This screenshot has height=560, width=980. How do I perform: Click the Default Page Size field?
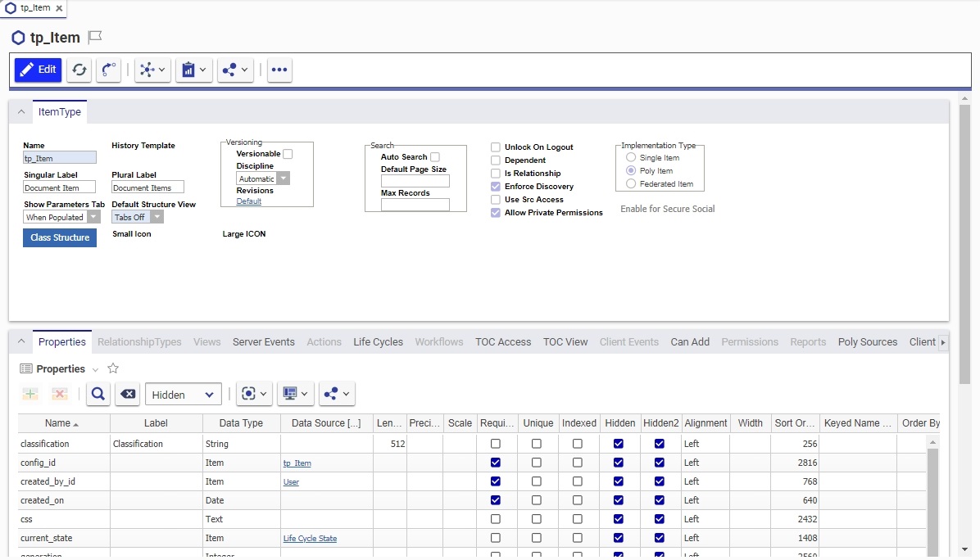(x=415, y=181)
